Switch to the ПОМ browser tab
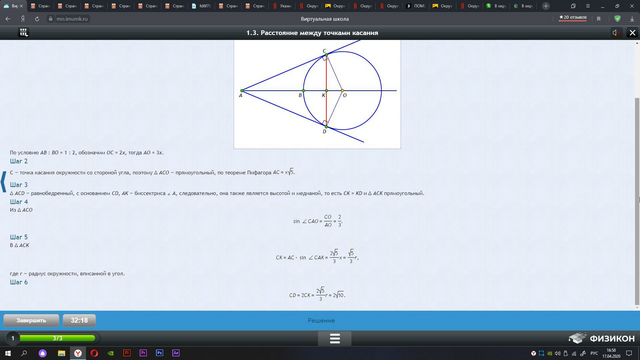The width and height of the screenshot is (640, 360). coord(416,6)
